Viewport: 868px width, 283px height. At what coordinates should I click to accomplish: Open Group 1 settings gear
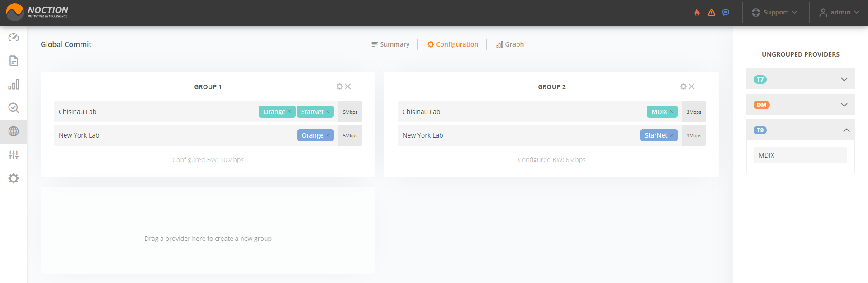340,86
